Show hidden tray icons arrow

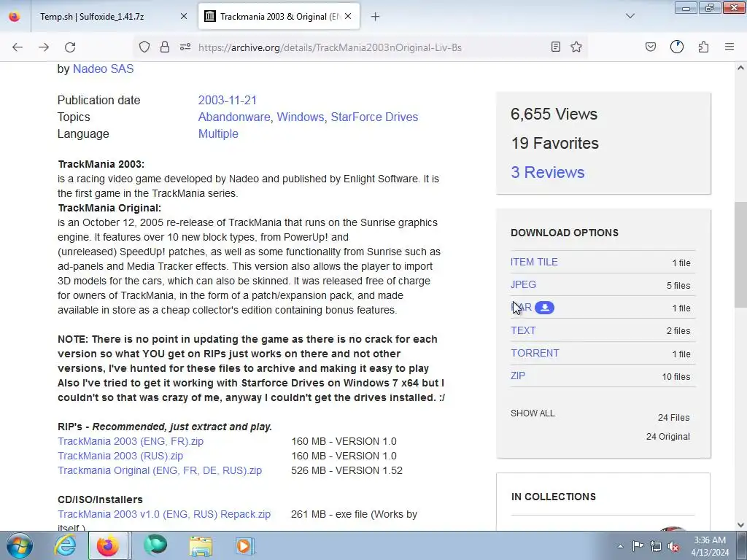(x=620, y=546)
